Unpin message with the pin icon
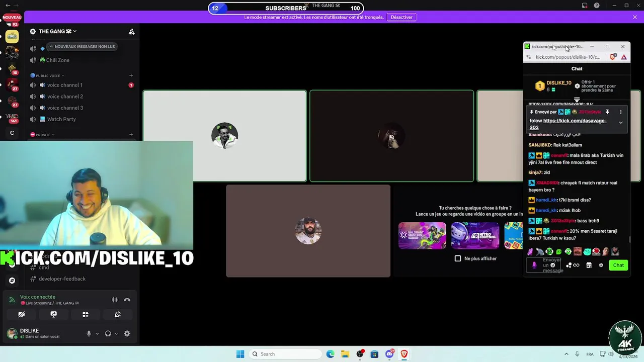Image resolution: width=644 pixels, height=362 pixels. coord(607,112)
